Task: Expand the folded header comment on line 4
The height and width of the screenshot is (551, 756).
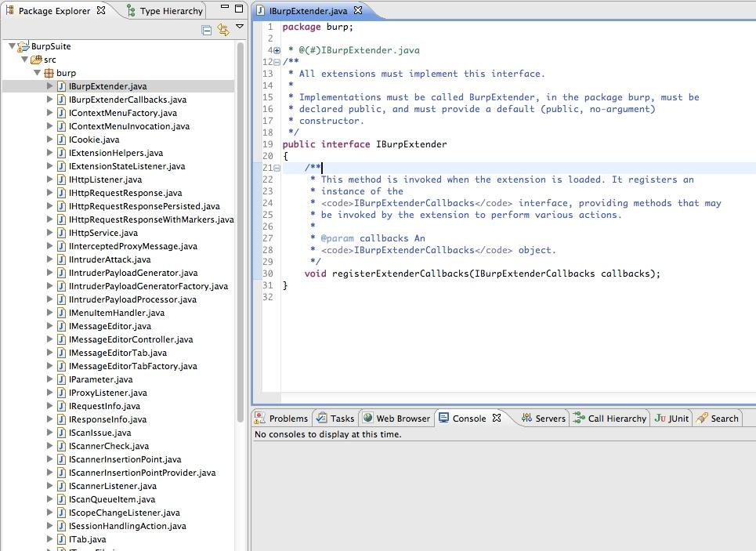Action: (x=277, y=51)
